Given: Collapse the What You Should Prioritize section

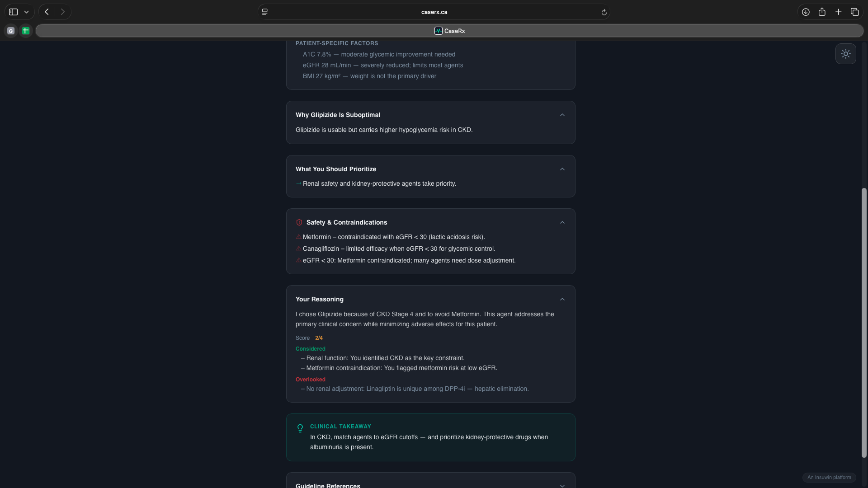Looking at the screenshot, I should coord(562,169).
